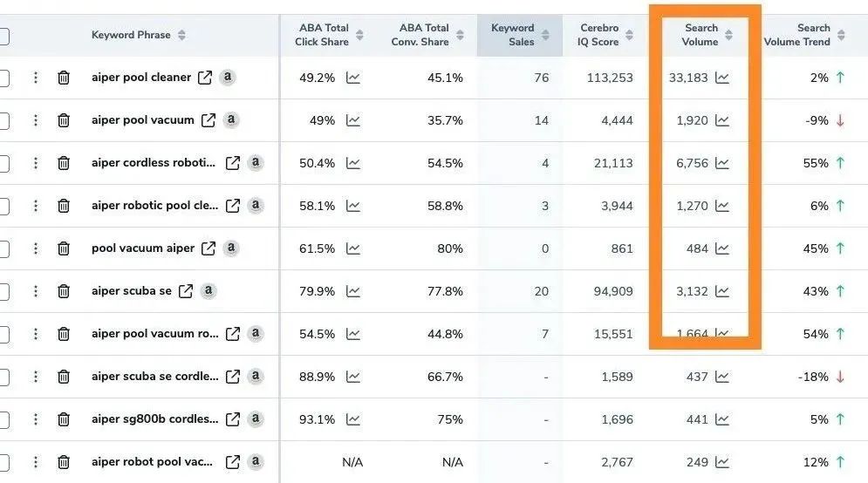868x483 pixels.
Task: Open Amazon search for 'aiper cordless roboti...'
Action: [256, 162]
